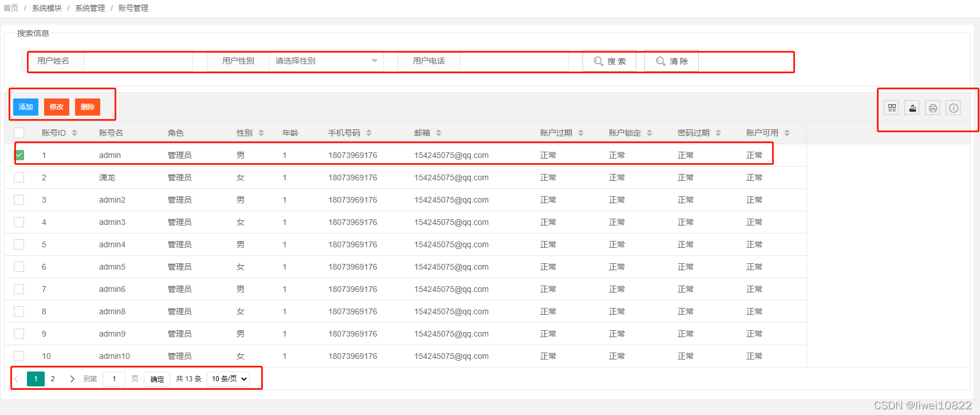Sort by 账户锁定 column arrows

(650, 133)
